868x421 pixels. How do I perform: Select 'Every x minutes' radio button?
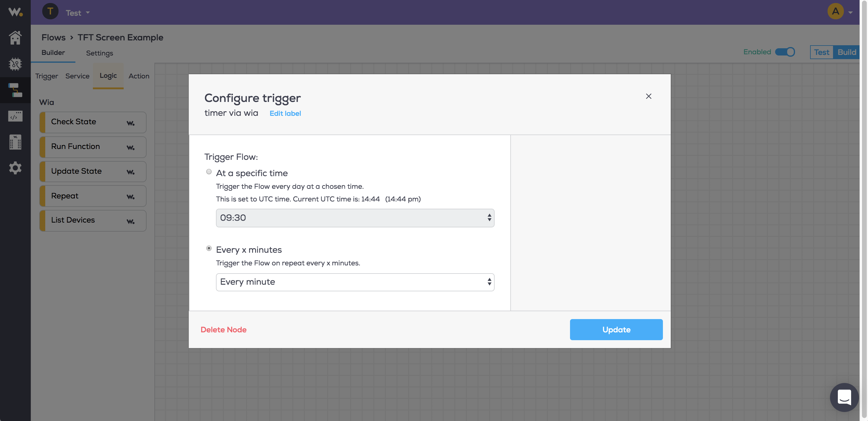click(209, 248)
